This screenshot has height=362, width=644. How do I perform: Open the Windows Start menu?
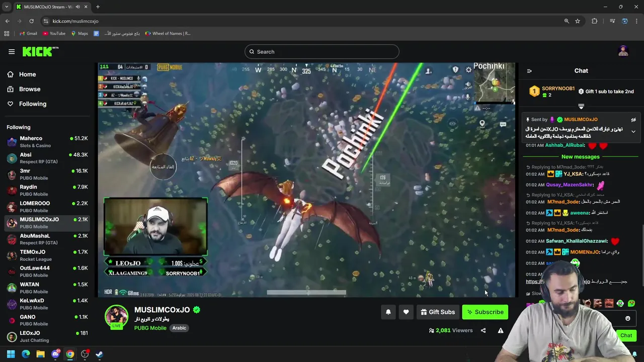(x=11, y=354)
